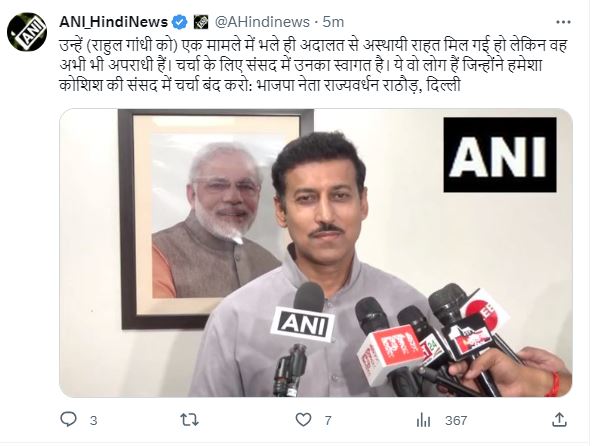The width and height of the screenshot is (592, 446).
Task: Click the blue verified badge
Action: coord(180,22)
